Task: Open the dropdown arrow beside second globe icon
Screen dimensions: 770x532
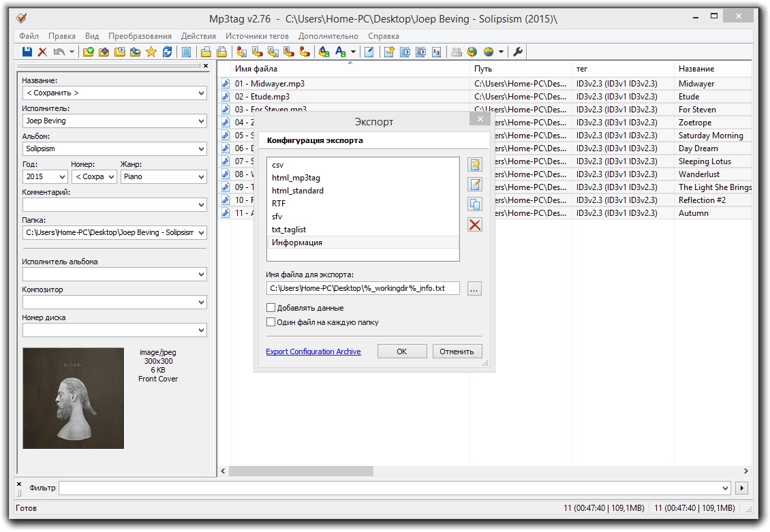Action: point(501,52)
